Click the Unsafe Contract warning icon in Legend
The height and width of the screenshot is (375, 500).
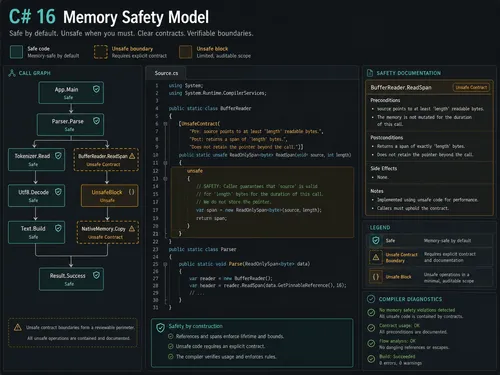tap(376, 257)
